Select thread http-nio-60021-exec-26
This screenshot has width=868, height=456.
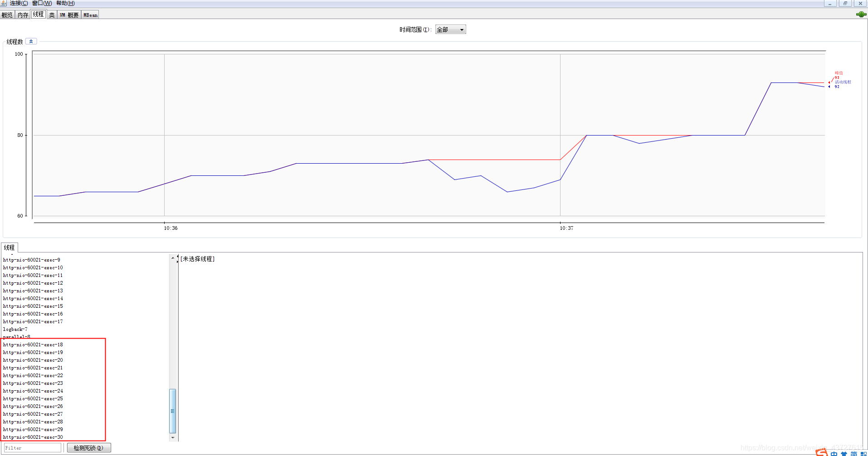point(33,407)
